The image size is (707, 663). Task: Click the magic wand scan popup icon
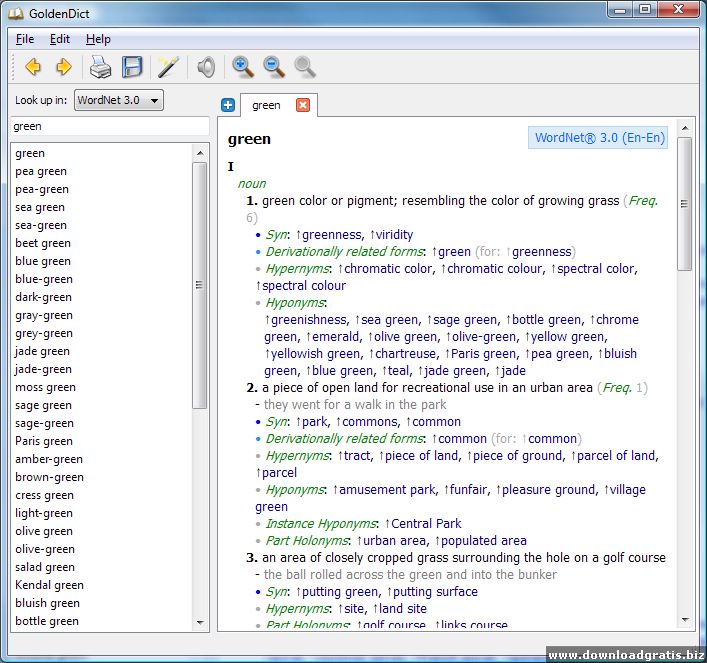coord(168,67)
